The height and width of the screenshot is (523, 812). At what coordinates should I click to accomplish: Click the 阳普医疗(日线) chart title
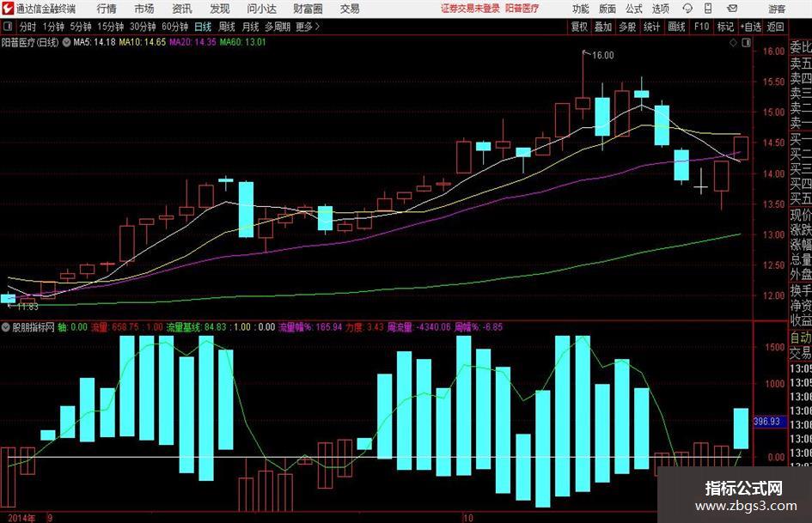(30, 42)
